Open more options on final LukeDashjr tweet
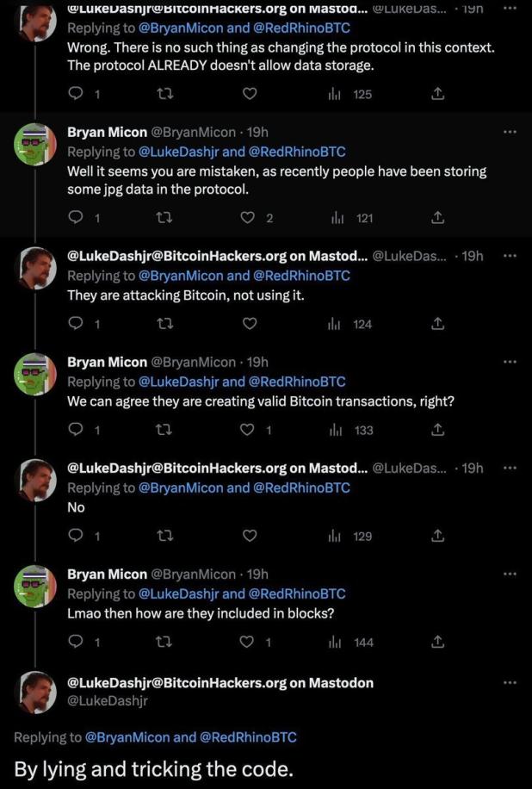The height and width of the screenshot is (789, 532). 510,683
